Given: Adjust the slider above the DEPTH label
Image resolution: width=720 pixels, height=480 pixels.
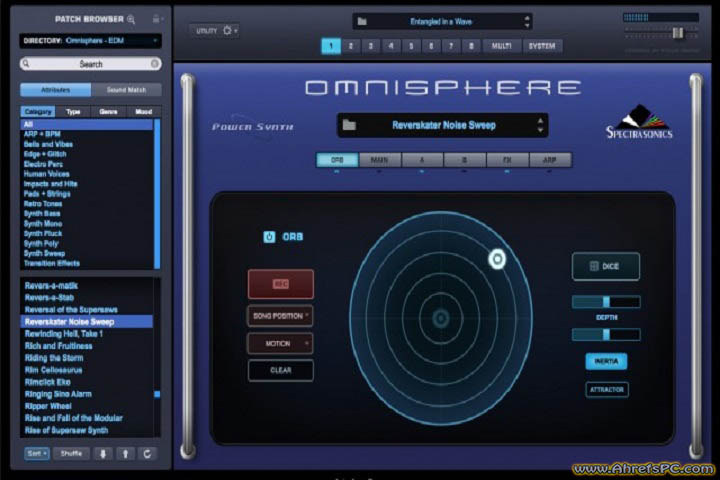Looking at the screenshot, I should (x=606, y=302).
